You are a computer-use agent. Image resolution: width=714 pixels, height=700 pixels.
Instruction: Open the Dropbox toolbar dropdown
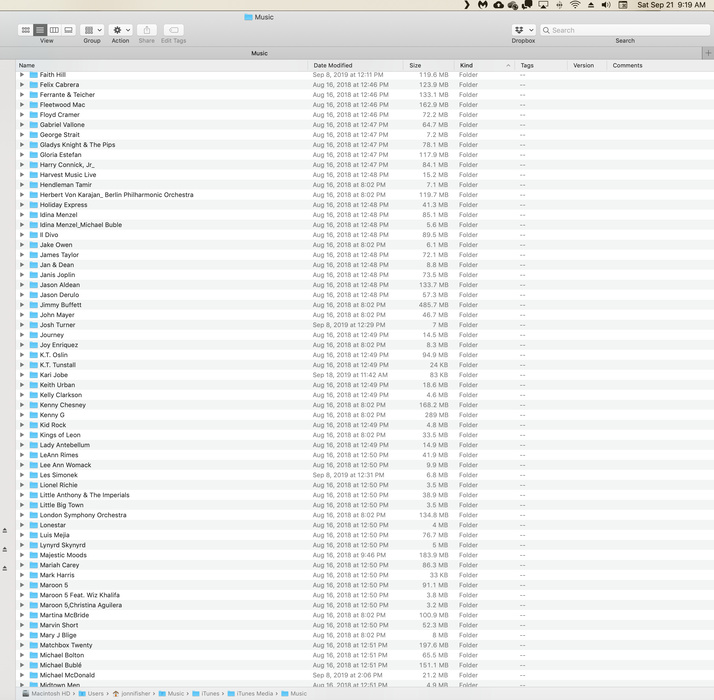point(523,30)
